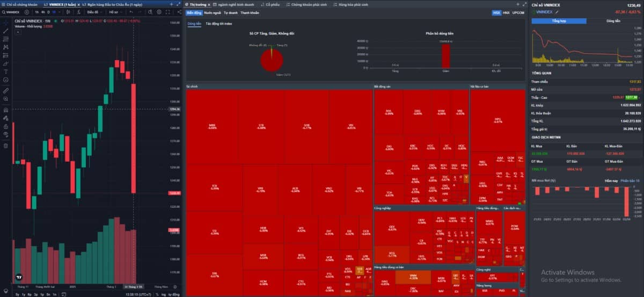Toggle the log scale option
Image resolution: width=644 pixels, height=297 pixels.
tap(164, 294)
